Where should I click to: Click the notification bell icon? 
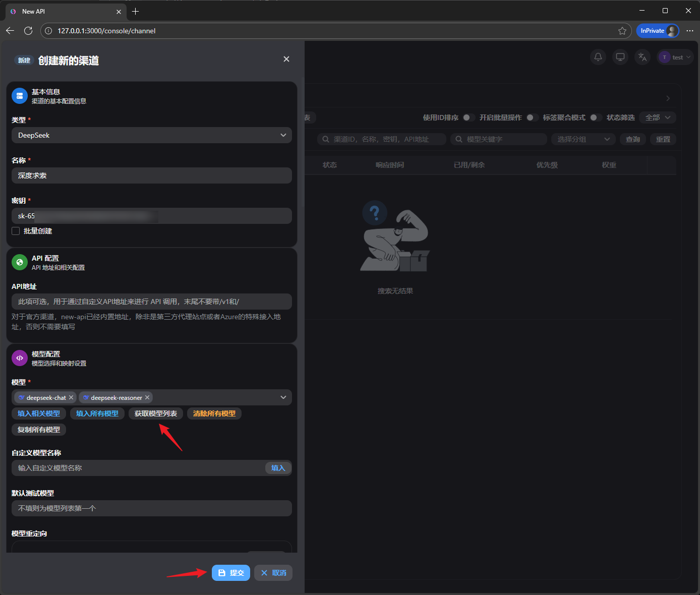[598, 57]
